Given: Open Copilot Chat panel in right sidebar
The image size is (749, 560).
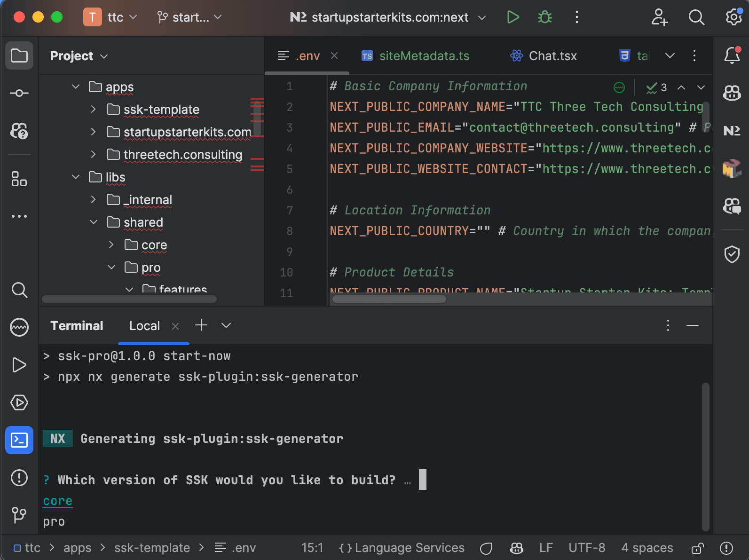Looking at the screenshot, I should 732,206.
